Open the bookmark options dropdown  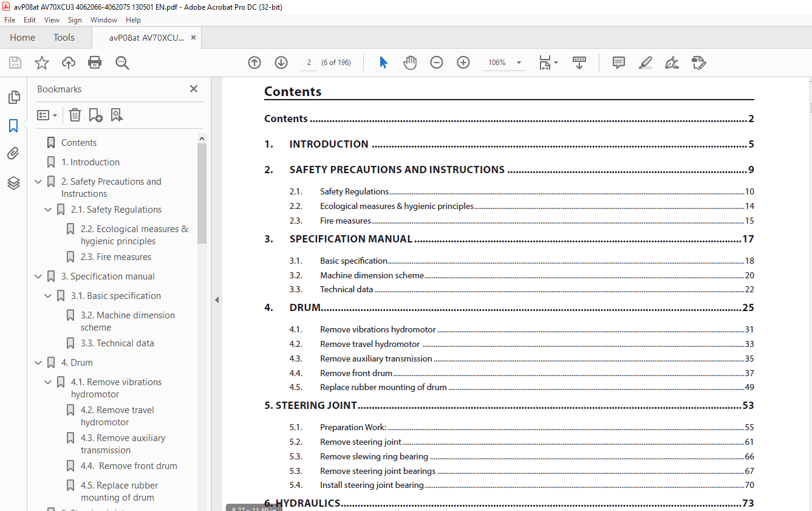click(x=47, y=115)
